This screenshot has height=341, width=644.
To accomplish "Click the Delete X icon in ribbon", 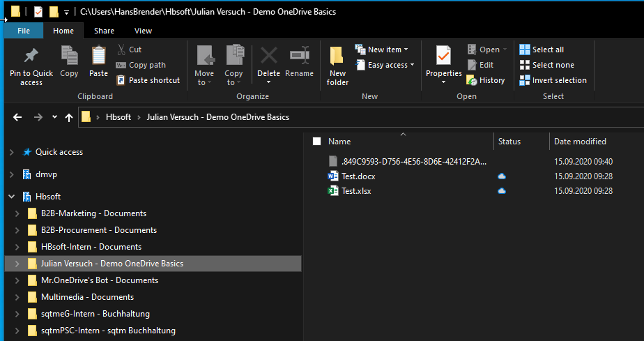I will (x=268, y=56).
